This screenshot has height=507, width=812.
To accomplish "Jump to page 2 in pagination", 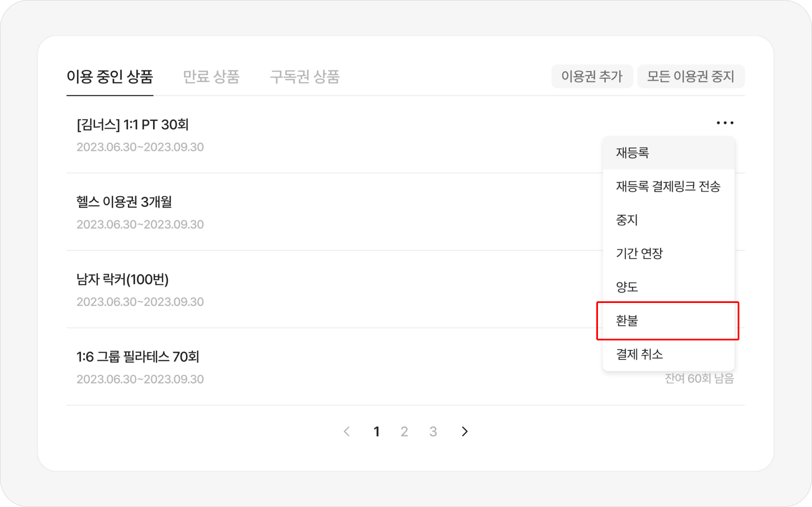I will [x=405, y=432].
